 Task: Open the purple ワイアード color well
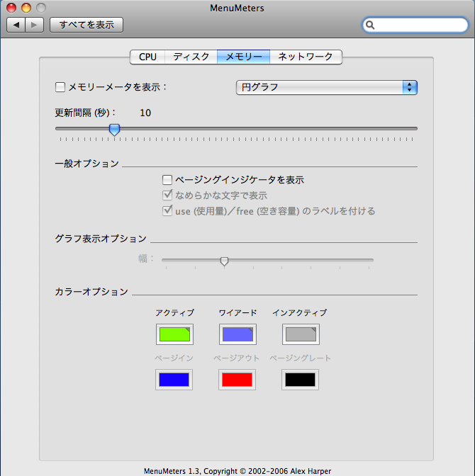click(x=238, y=334)
